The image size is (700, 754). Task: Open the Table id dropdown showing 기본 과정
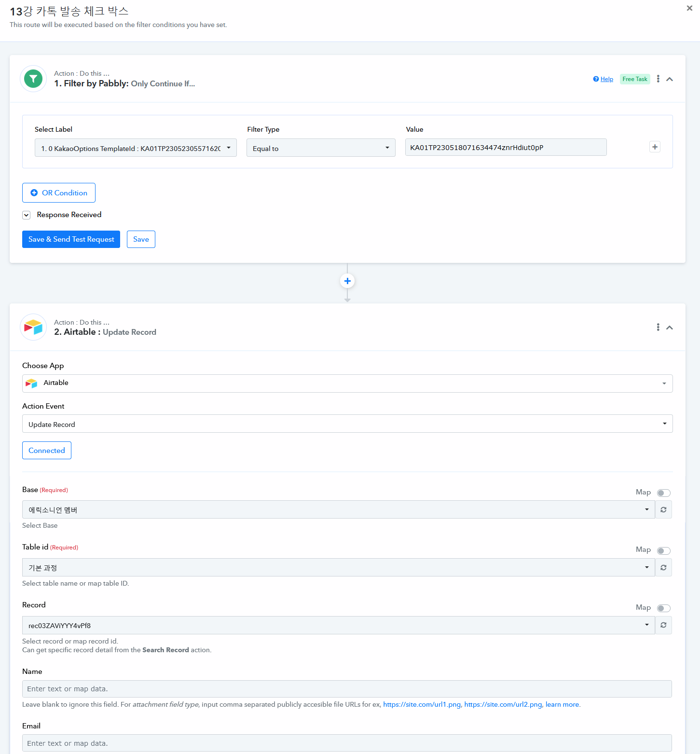(339, 567)
